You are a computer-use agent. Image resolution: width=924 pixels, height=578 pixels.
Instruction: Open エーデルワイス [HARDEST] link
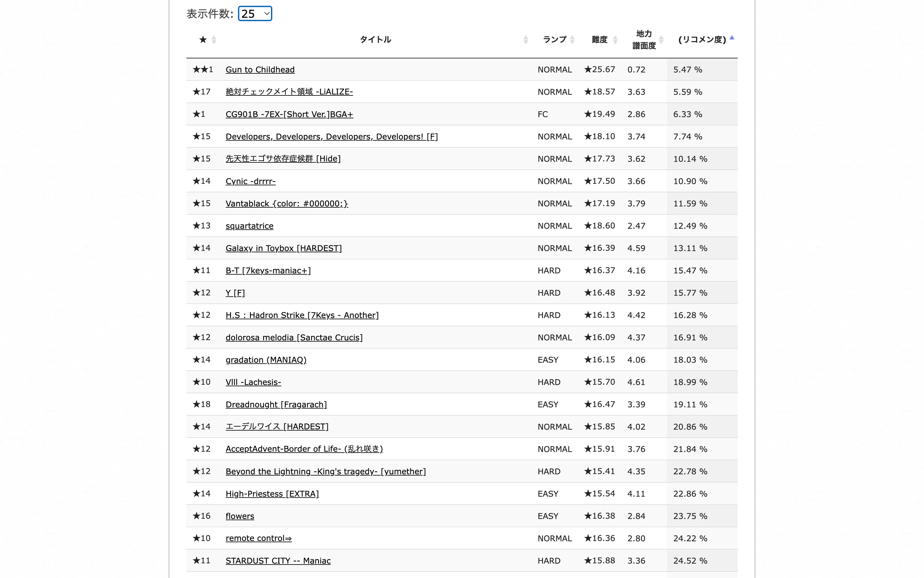pyautogui.click(x=277, y=427)
